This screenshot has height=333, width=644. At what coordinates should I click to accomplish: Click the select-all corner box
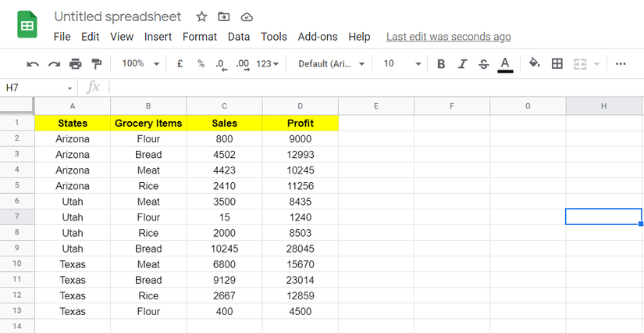pyautogui.click(x=17, y=106)
